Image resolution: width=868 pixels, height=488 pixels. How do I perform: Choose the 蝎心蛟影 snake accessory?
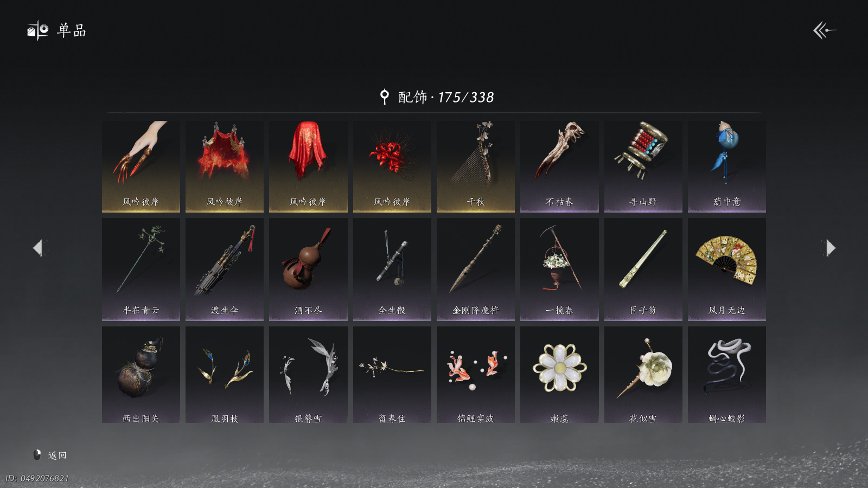727,375
